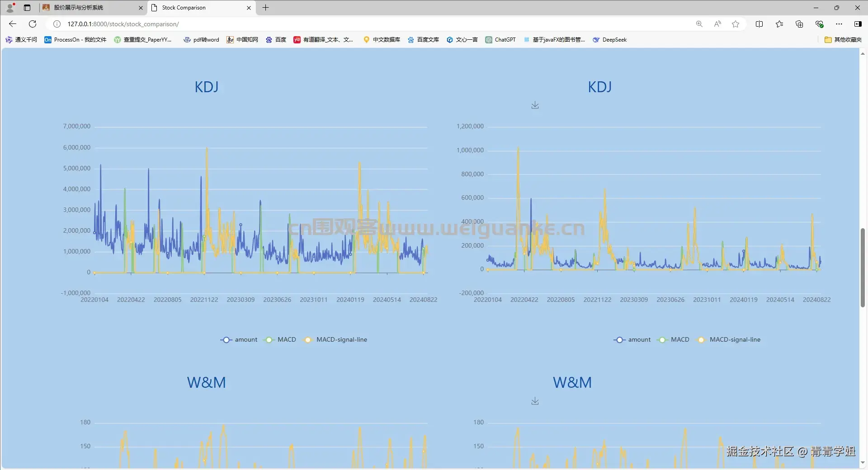The image size is (868, 470).
Task: Download the right KDJ chart as image
Action: 535,105
